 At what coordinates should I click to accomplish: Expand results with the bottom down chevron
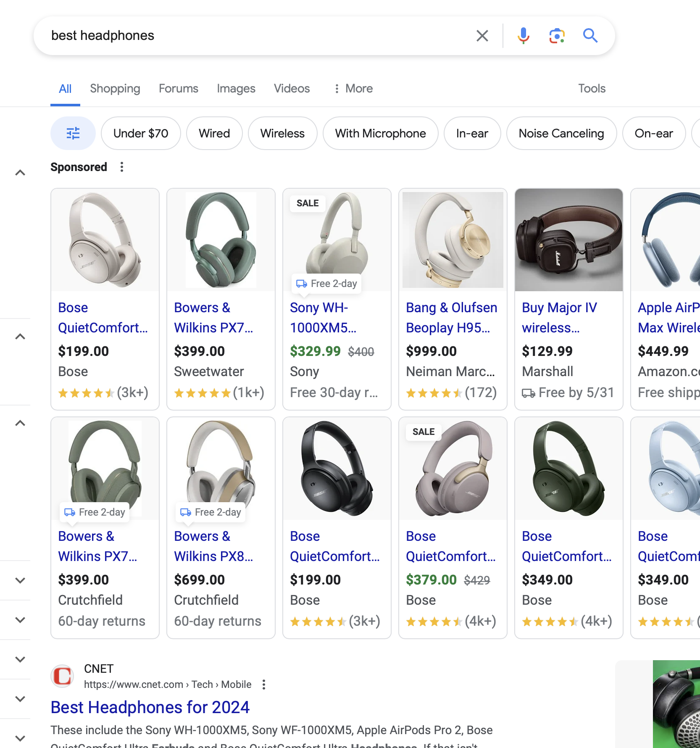[x=21, y=737]
